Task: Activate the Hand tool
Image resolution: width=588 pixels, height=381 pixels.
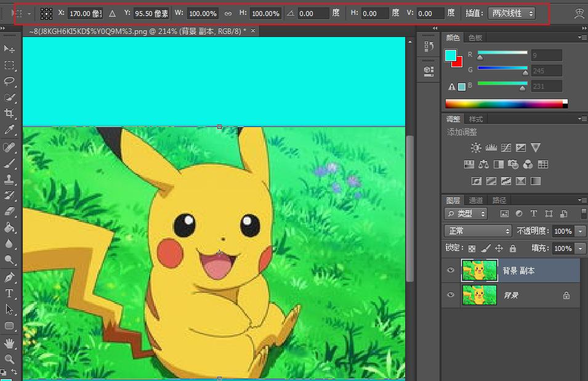Action: (9, 343)
